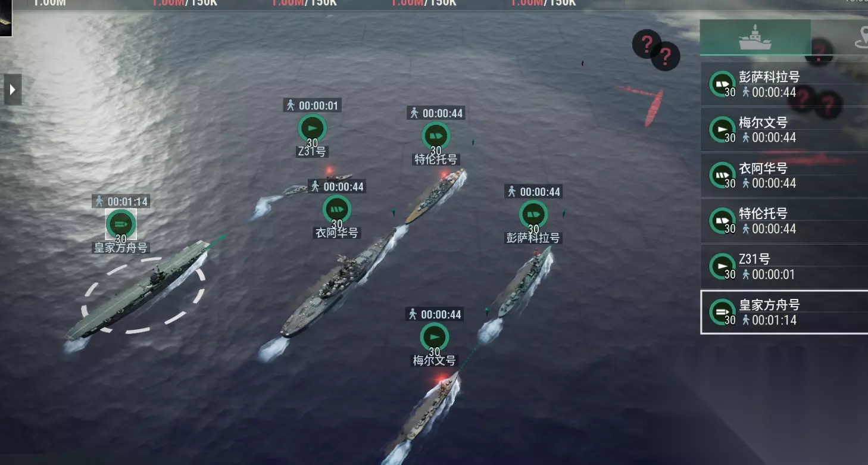Click highlighted 皇家方舟号 list entry

(x=784, y=312)
